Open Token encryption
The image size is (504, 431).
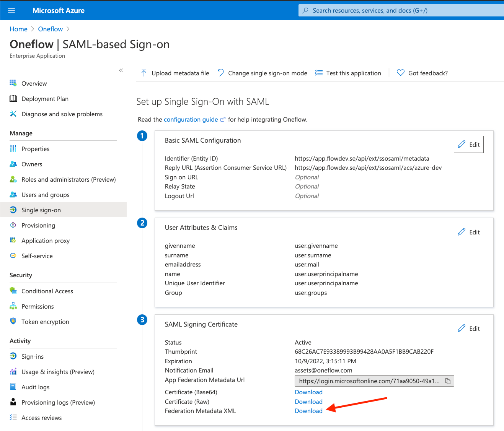45,322
